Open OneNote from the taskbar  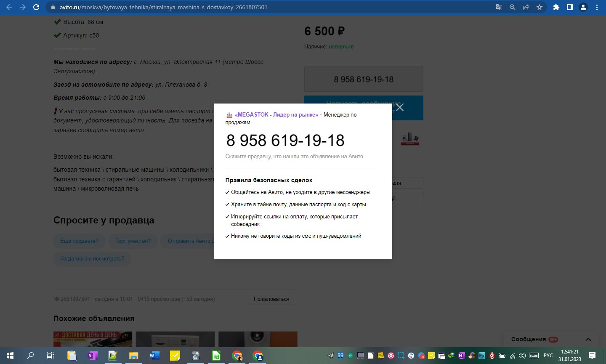[x=92, y=356]
